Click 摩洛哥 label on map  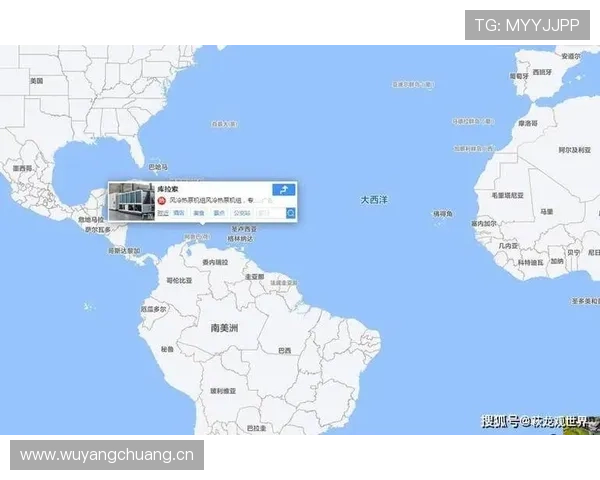528,123
